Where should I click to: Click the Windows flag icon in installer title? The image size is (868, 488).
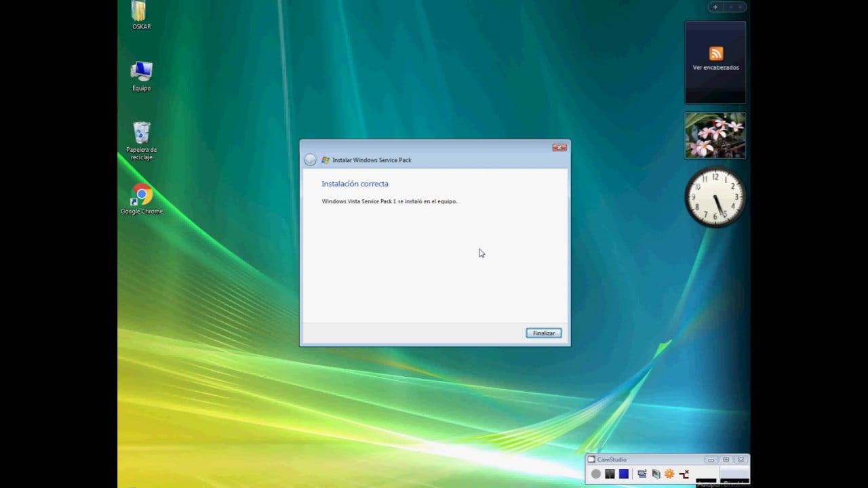click(x=325, y=160)
